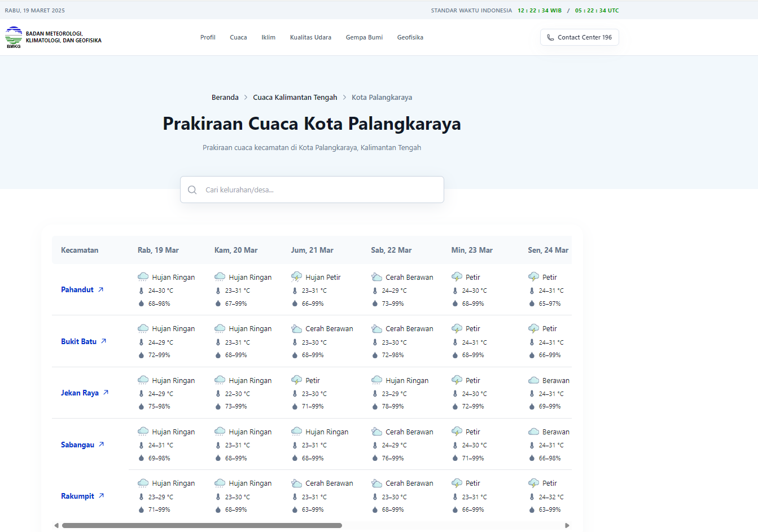Click the arrow icon beside Pahandut

click(101, 289)
